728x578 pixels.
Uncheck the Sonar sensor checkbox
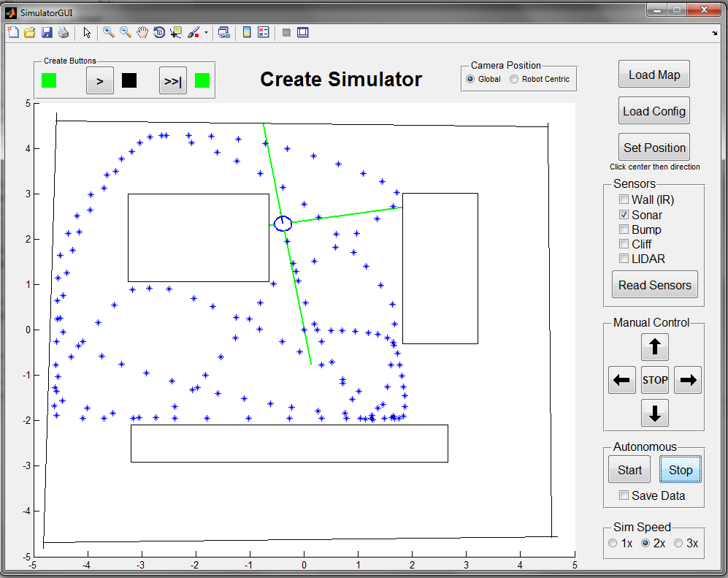[x=624, y=215]
